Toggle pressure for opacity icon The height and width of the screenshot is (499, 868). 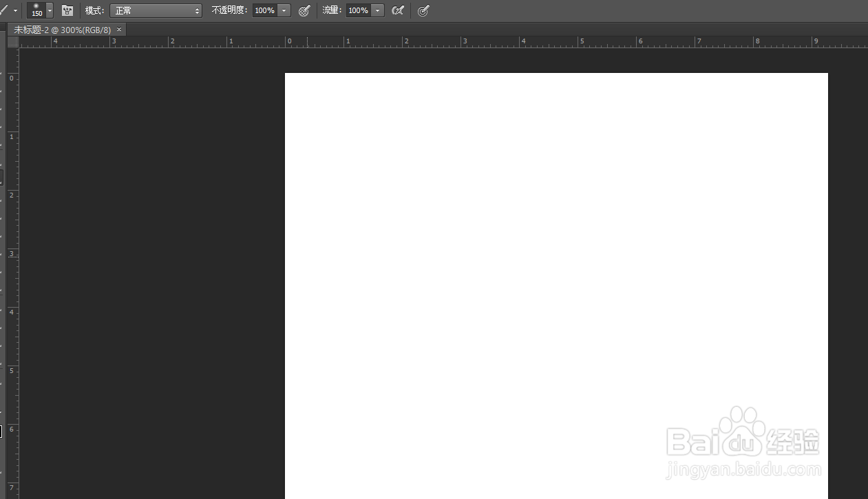coord(304,10)
